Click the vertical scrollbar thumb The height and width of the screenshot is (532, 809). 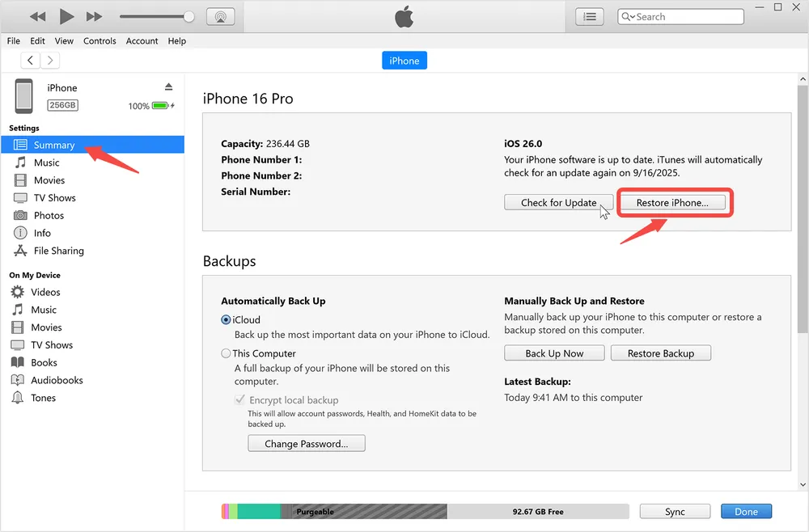803,209
